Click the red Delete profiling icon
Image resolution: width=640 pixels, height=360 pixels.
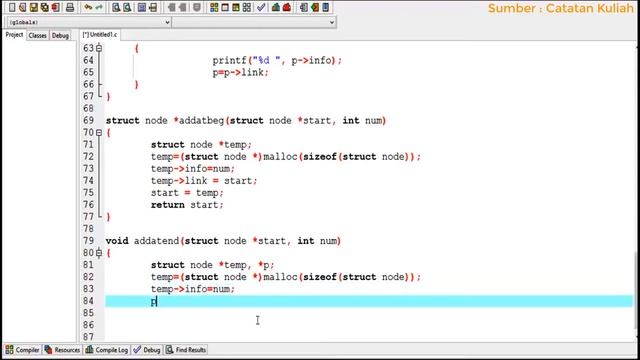pyautogui.click(x=287, y=7)
